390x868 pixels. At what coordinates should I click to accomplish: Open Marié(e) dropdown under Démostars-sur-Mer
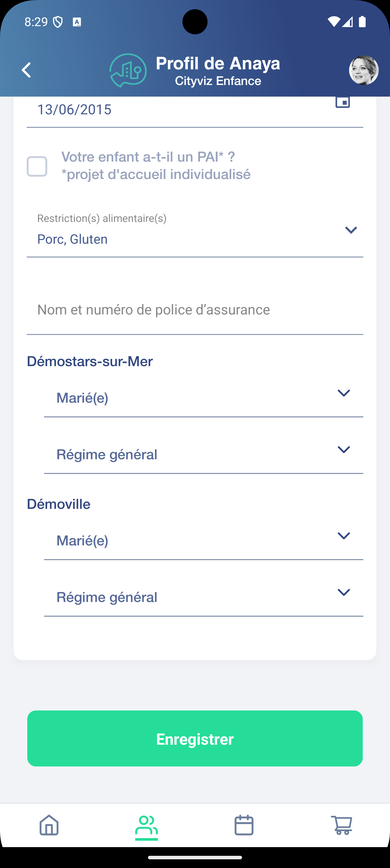[x=344, y=393]
